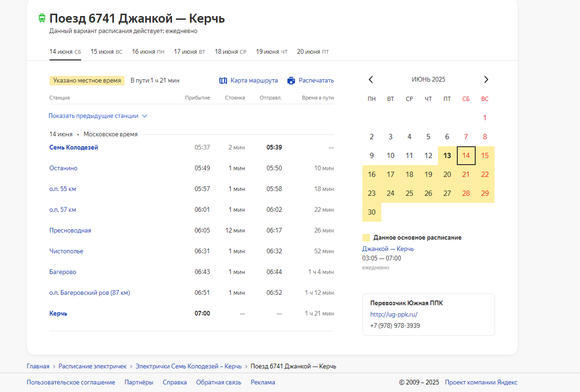Open the Останино station link
580x392 pixels.
(x=63, y=168)
